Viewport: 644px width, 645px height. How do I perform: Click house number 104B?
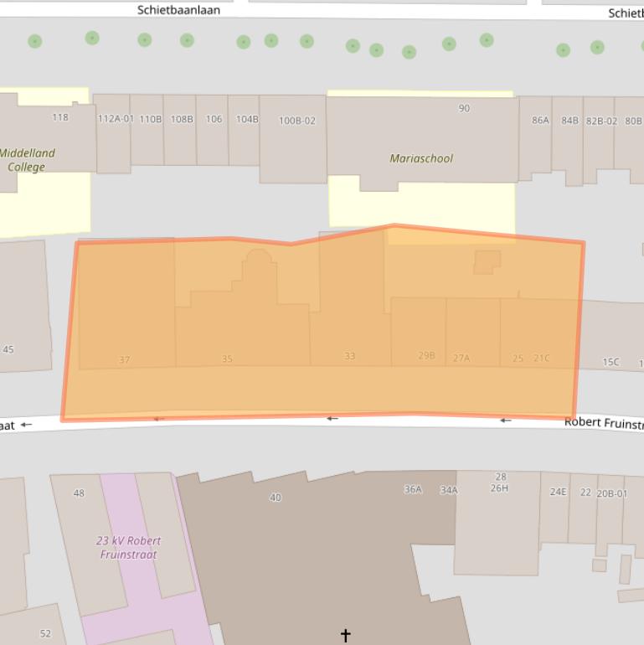(x=247, y=119)
